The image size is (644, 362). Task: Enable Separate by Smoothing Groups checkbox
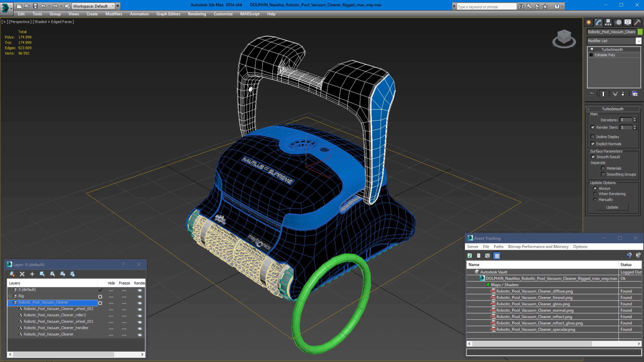(x=603, y=174)
